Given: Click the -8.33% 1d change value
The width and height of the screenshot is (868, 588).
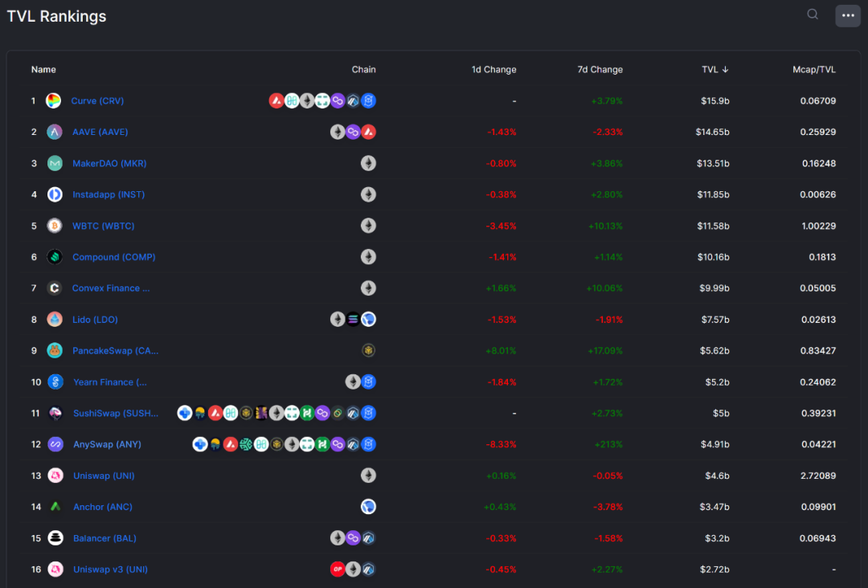Looking at the screenshot, I should pyautogui.click(x=502, y=444).
